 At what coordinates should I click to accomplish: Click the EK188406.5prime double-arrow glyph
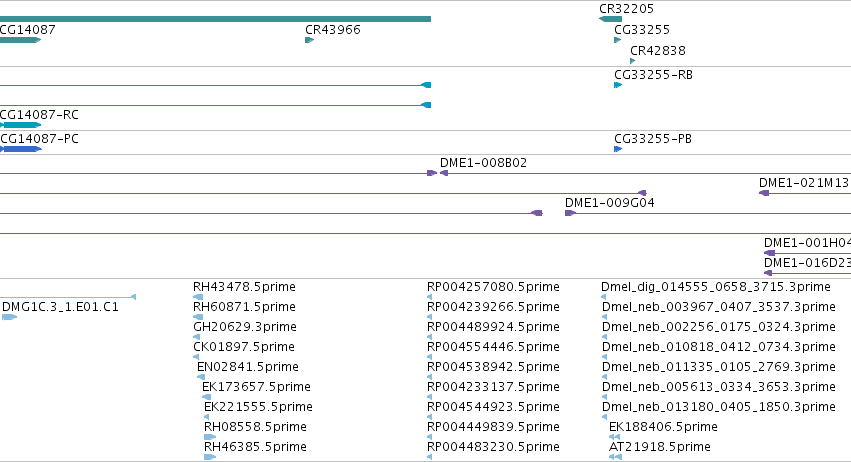pyautogui.click(x=614, y=437)
